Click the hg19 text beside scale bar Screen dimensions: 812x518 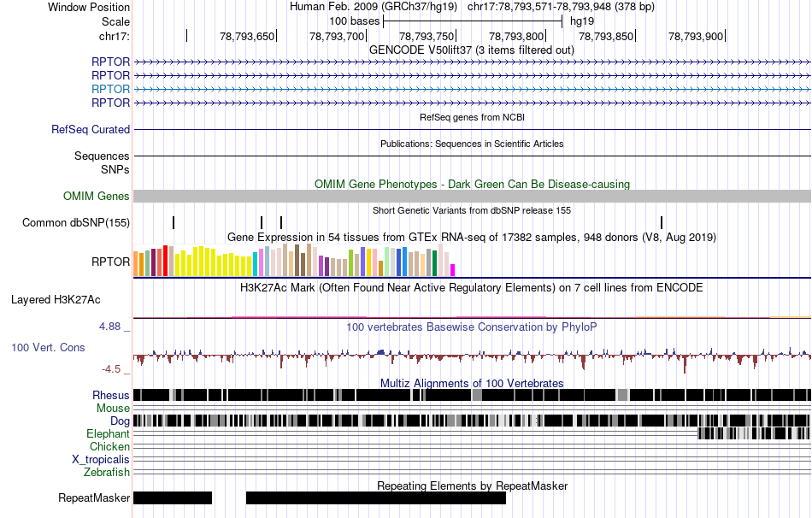point(582,21)
